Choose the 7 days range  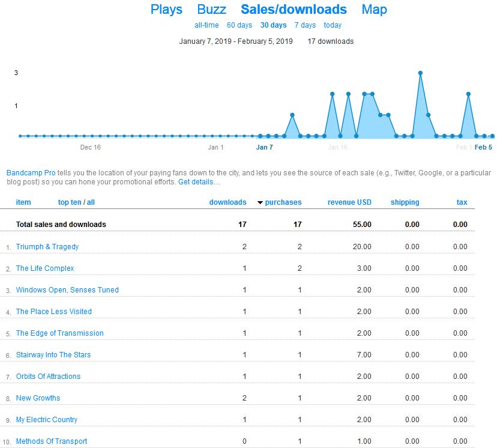[x=305, y=25]
